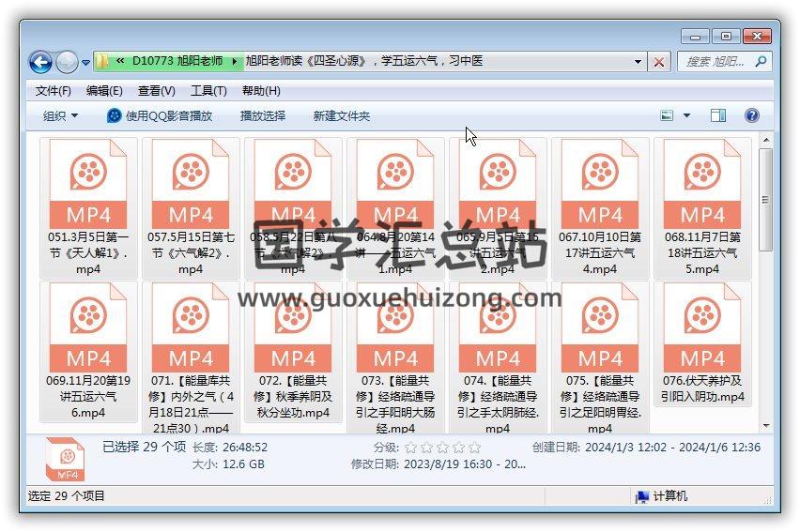Click the help question mark icon
The image size is (800, 532).
tap(751, 115)
